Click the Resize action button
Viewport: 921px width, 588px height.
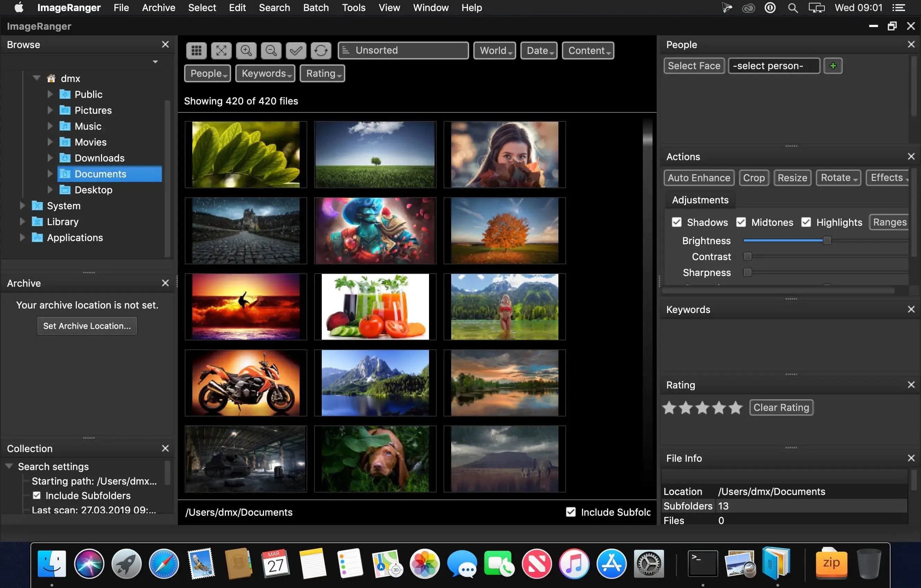point(792,177)
